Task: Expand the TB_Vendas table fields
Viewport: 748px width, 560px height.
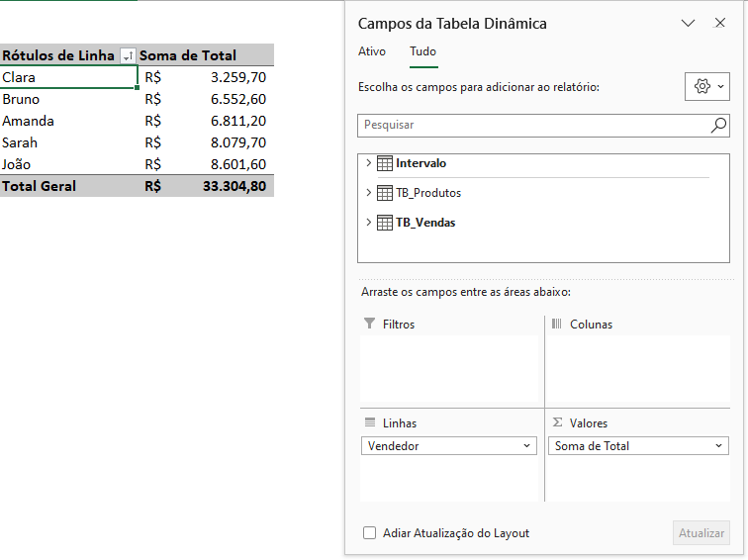Action: [368, 222]
